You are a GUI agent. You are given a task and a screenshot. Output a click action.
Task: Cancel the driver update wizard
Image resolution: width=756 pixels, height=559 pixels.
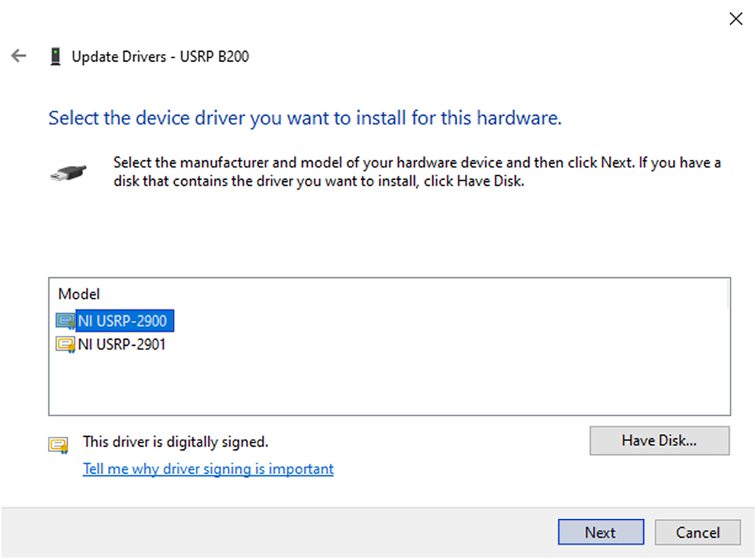point(698,532)
